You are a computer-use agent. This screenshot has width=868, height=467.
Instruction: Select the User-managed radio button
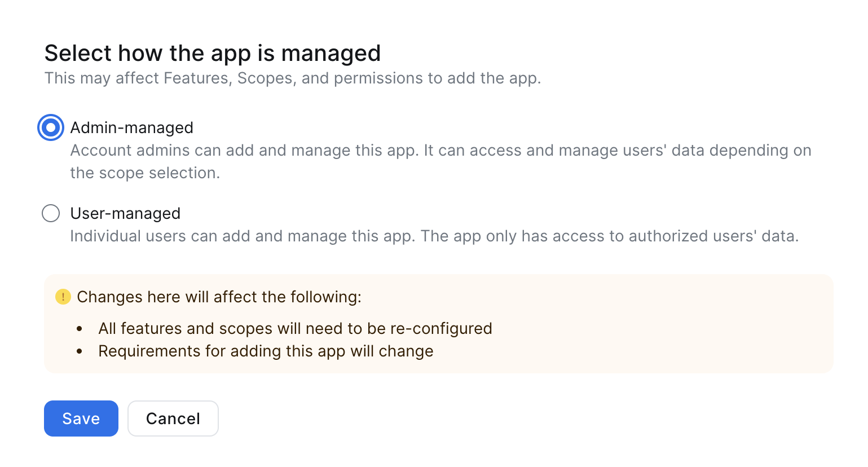pyautogui.click(x=51, y=213)
